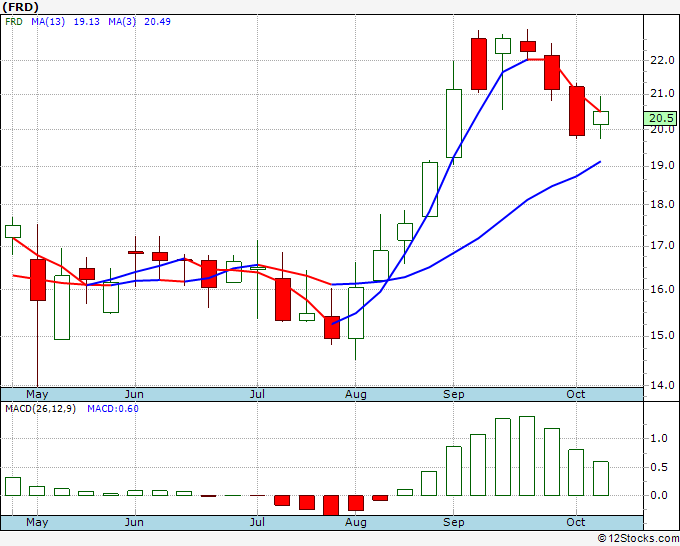680x546 pixels.
Task: Click the 0.5 MACD axis label
Action: click(x=659, y=468)
